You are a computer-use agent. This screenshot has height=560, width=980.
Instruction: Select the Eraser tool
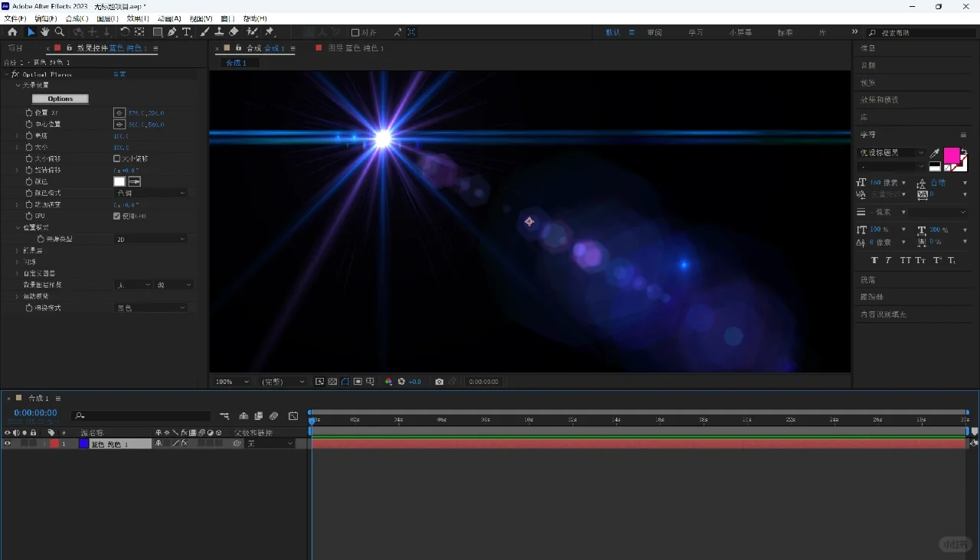(x=234, y=32)
